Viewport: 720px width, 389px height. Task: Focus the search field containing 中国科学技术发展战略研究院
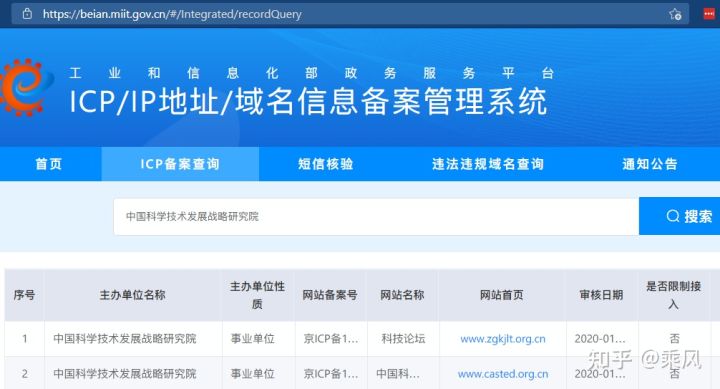click(x=376, y=216)
